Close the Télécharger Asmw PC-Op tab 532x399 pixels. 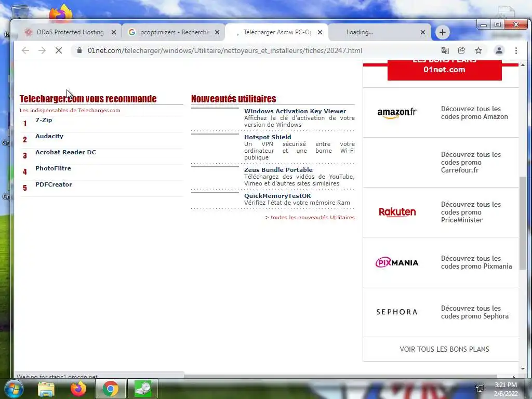[320, 32]
